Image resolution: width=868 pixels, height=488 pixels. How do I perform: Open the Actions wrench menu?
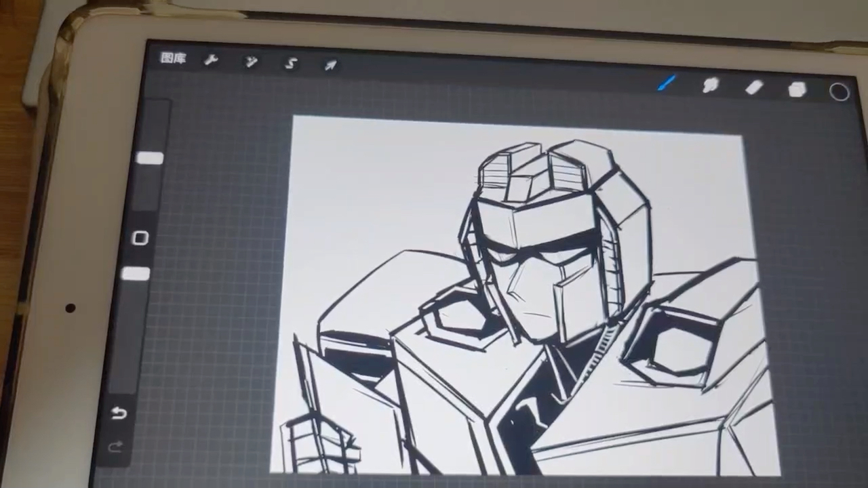211,60
